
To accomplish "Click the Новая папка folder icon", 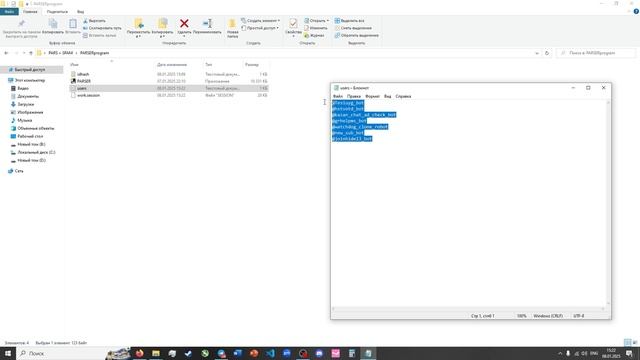I will point(232,24).
